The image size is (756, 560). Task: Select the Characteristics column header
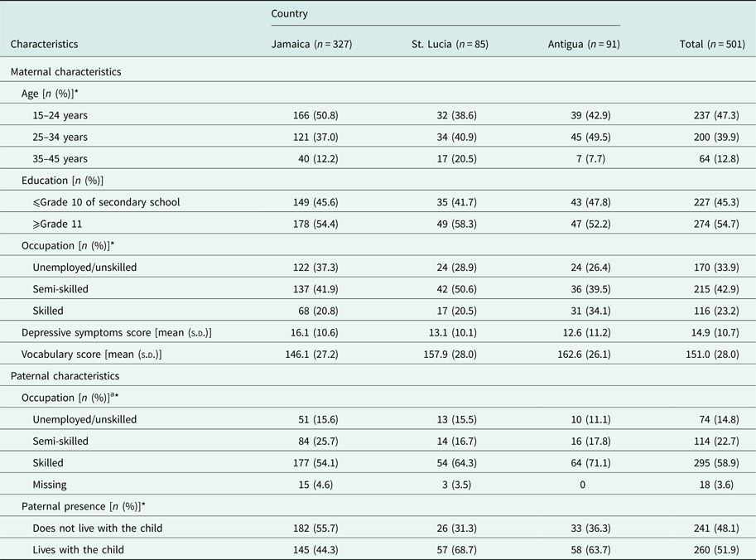coord(49,45)
